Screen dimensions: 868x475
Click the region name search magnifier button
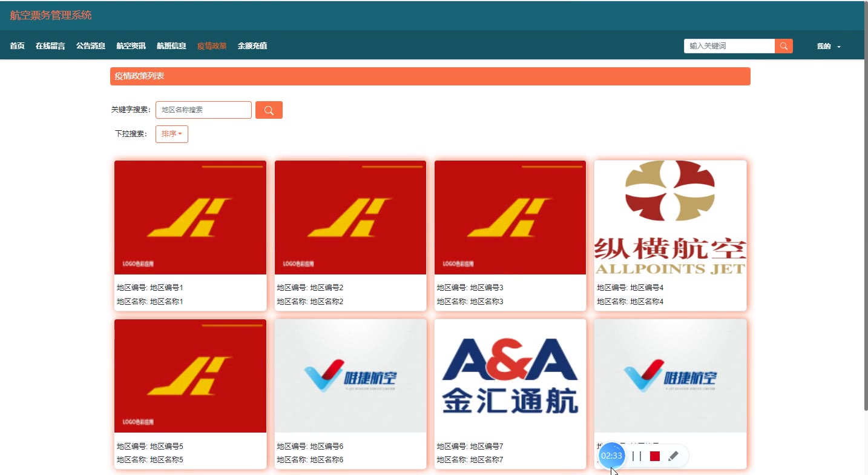(x=269, y=110)
